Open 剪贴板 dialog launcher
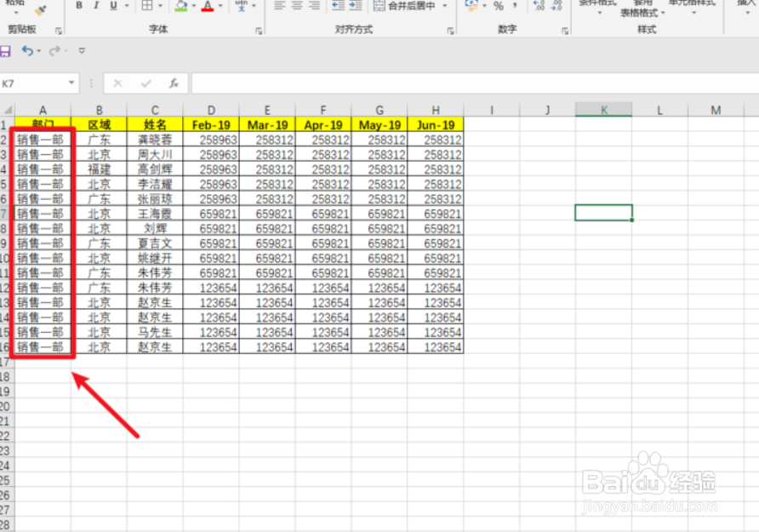 (x=59, y=31)
